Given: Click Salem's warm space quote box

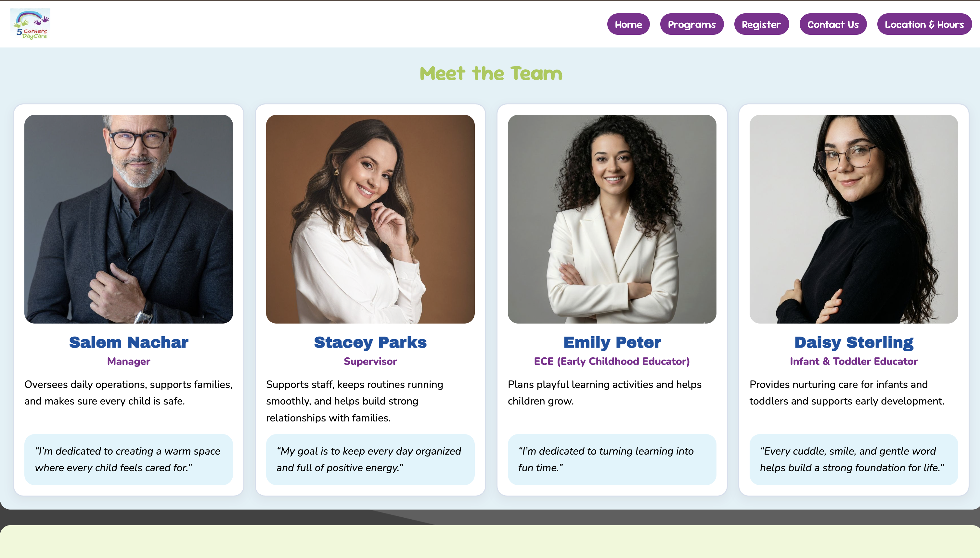Looking at the screenshot, I should (129, 459).
